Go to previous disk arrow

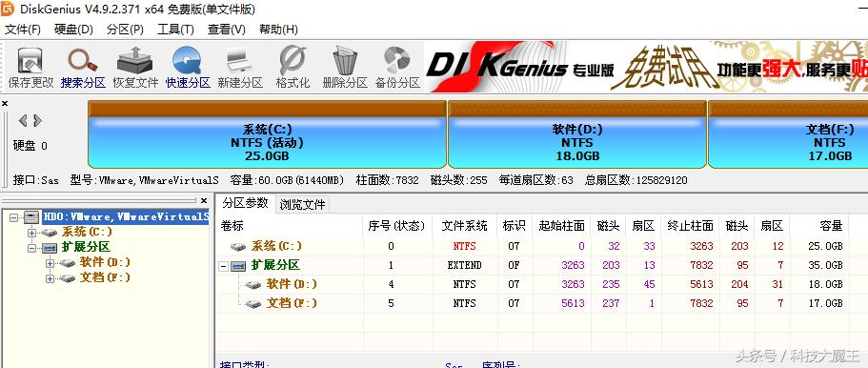23,121
